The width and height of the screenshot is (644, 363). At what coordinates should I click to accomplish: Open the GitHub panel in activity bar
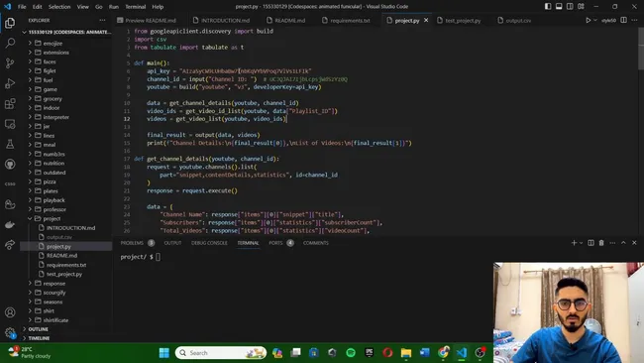(x=10, y=164)
